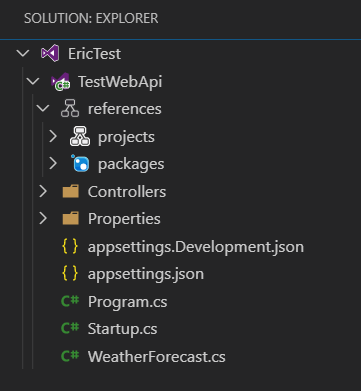Click the TestWebApi C# project icon
Viewport: 361px width, 391px height.
coord(60,82)
